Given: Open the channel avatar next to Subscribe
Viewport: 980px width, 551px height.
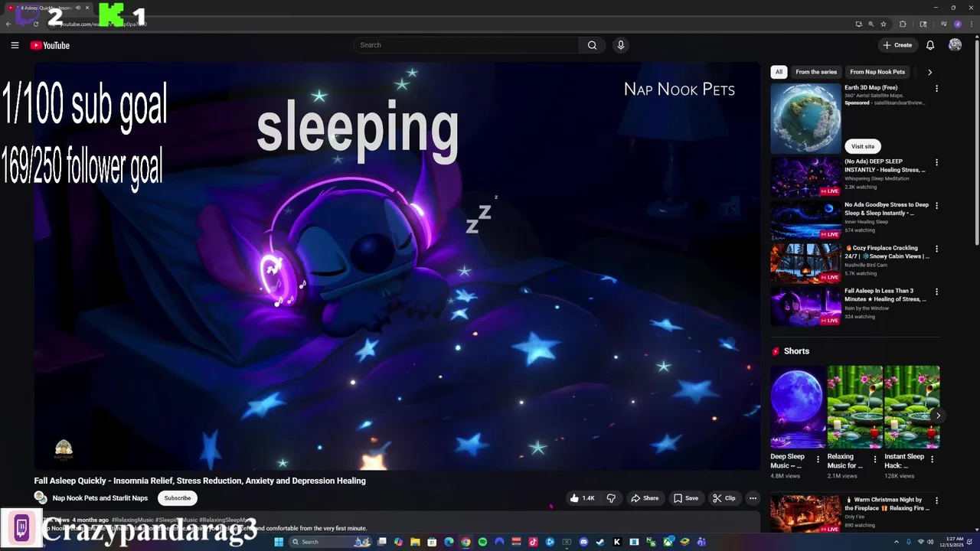Looking at the screenshot, I should pyautogui.click(x=41, y=497).
